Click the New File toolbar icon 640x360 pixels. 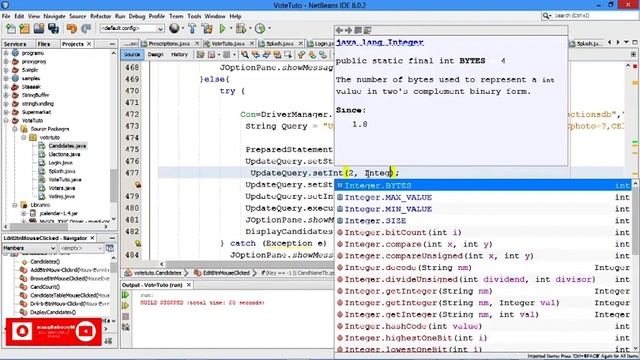click(11, 29)
